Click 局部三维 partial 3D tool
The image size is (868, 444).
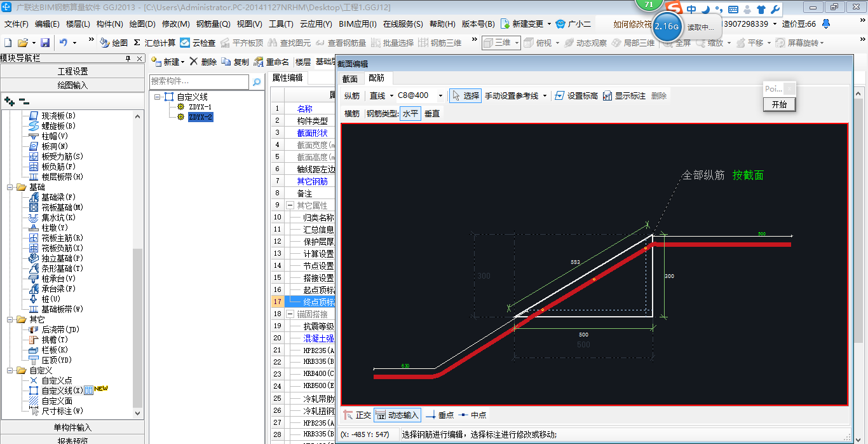pyautogui.click(x=633, y=43)
